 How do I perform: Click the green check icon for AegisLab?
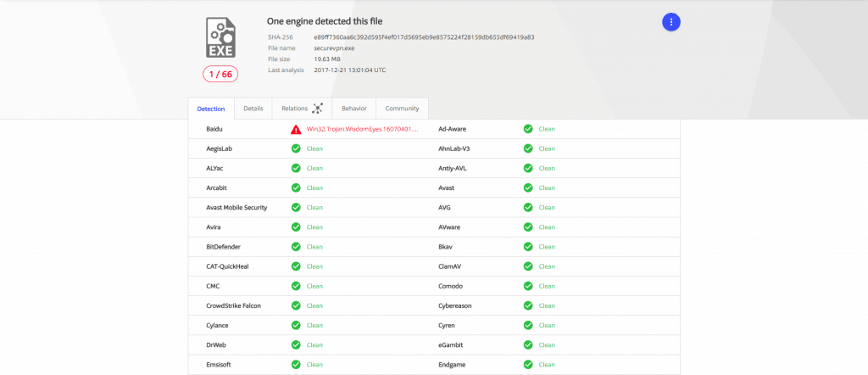coord(296,148)
